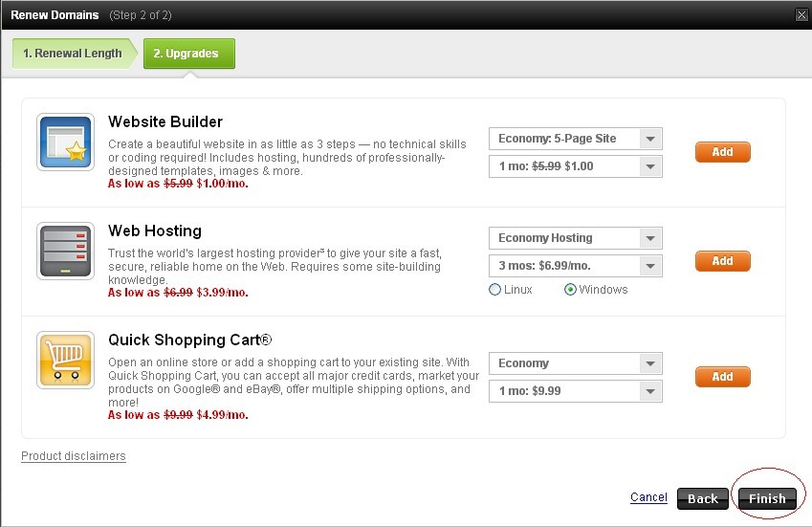This screenshot has width=812, height=527.
Task: Click the Quick Shopping Cart heading
Action: coord(189,340)
